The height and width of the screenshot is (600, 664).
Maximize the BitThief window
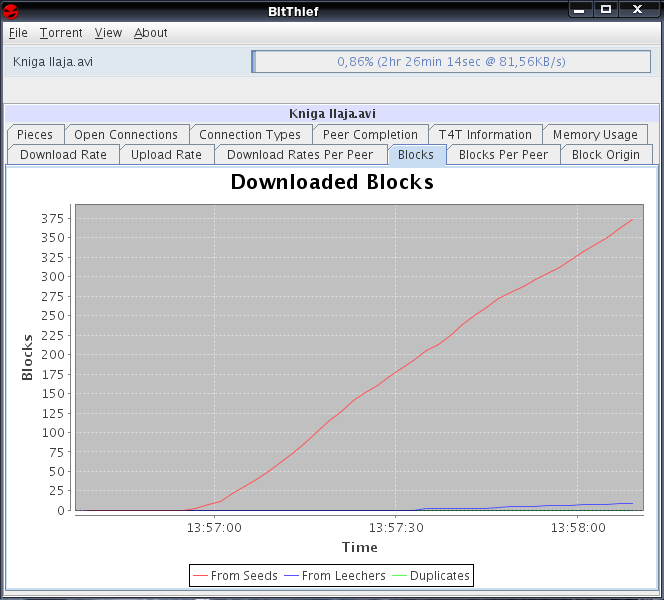(606, 10)
